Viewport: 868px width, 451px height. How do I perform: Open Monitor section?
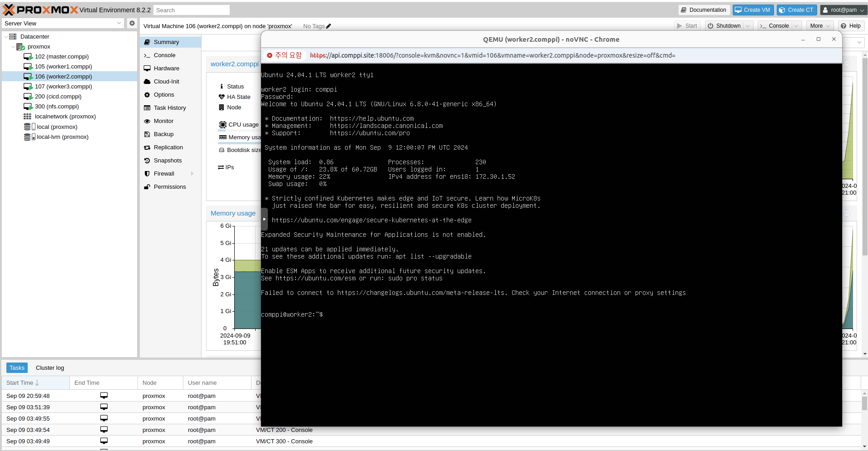(x=170, y=121)
